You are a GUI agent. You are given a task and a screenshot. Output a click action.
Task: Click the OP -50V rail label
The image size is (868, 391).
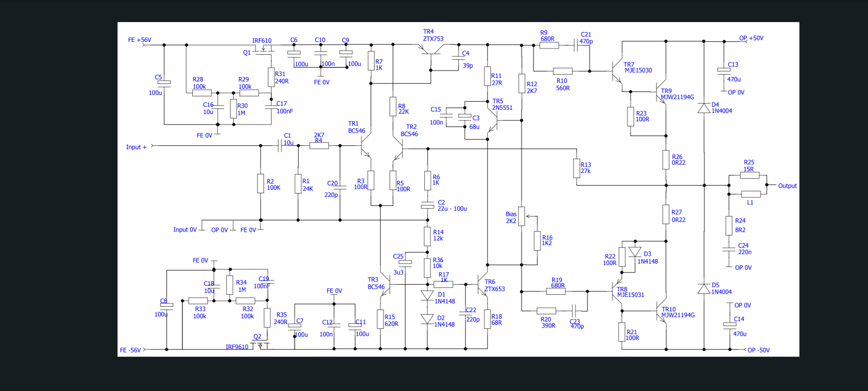click(x=759, y=350)
